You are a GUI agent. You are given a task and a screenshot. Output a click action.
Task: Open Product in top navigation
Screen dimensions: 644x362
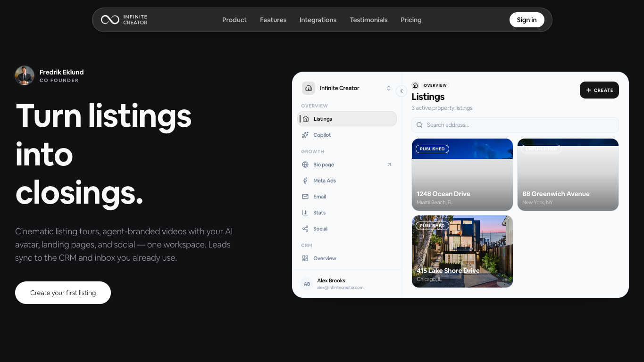point(234,20)
